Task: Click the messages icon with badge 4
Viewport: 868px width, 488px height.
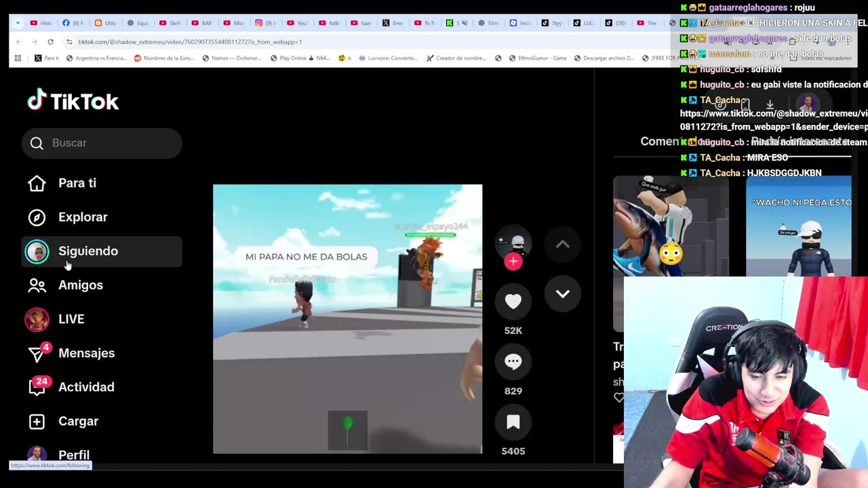Action: click(x=38, y=352)
